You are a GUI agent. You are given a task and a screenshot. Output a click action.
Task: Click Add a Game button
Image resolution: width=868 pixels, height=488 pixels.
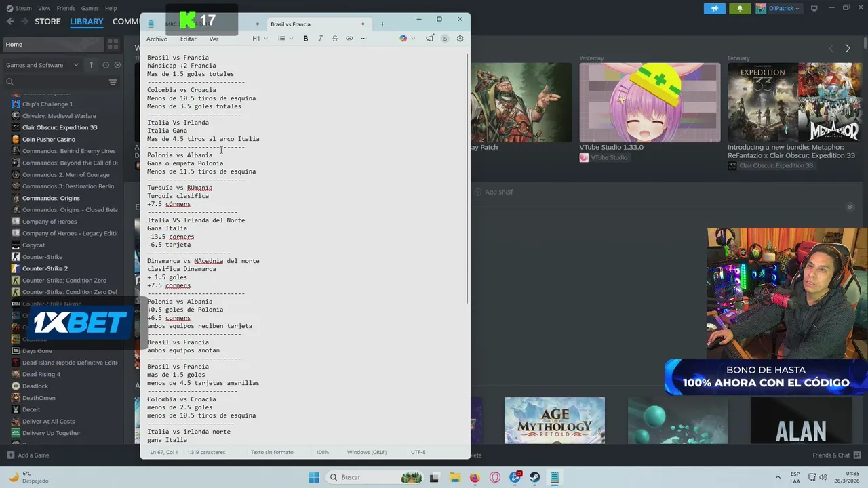[28, 455]
